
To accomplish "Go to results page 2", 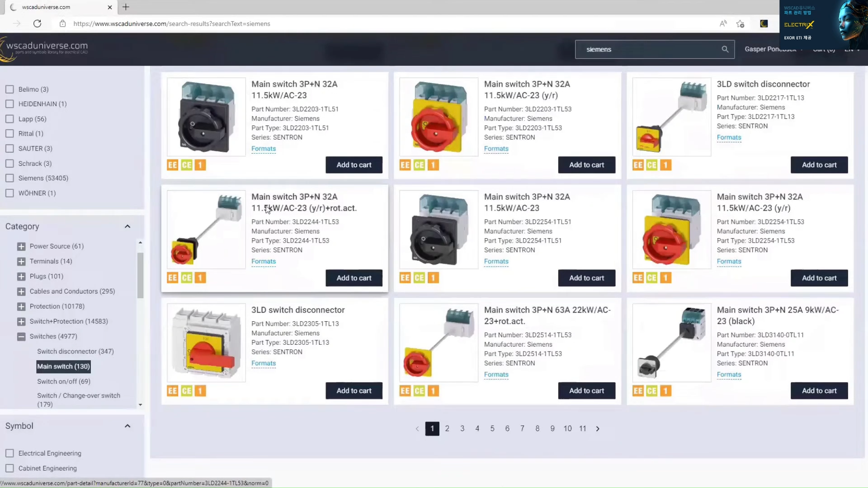I will click(x=447, y=429).
